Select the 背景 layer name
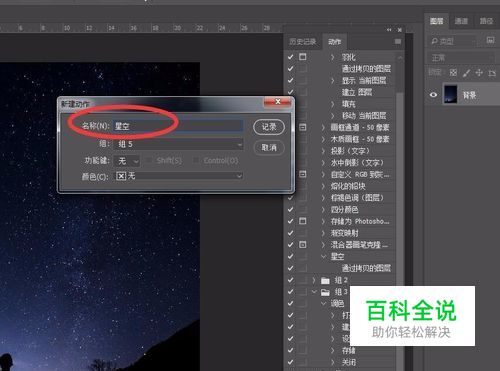 [469, 95]
